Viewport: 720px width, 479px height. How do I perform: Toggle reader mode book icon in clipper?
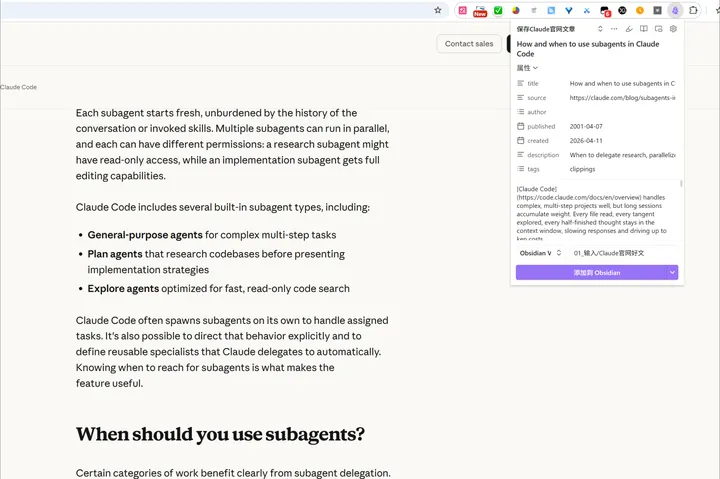click(644, 28)
